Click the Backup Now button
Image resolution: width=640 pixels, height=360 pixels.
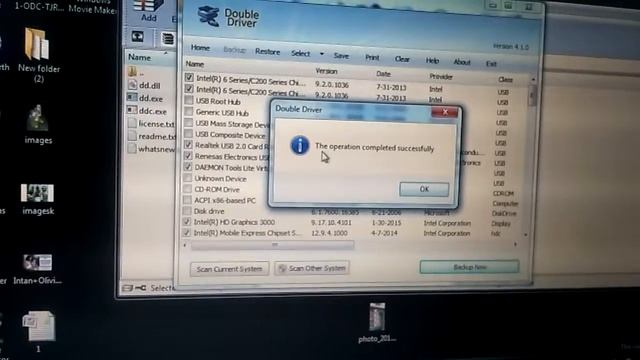469,267
